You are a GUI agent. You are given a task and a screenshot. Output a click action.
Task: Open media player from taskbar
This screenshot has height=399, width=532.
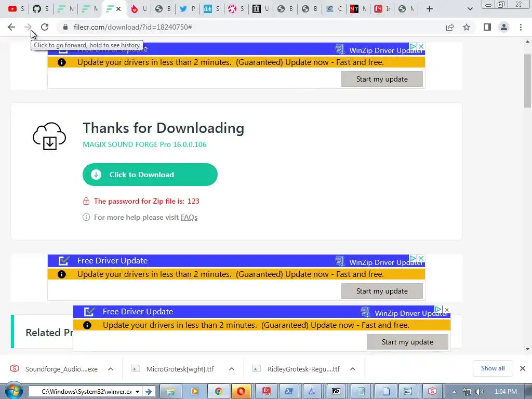pyautogui.click(x=194, y=392)
